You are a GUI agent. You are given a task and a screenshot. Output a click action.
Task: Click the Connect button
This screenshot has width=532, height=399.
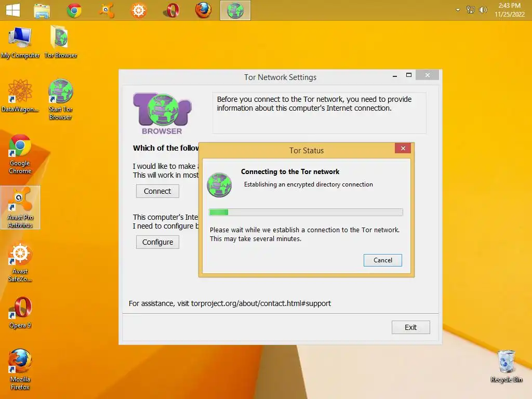(x=157, y=191)
